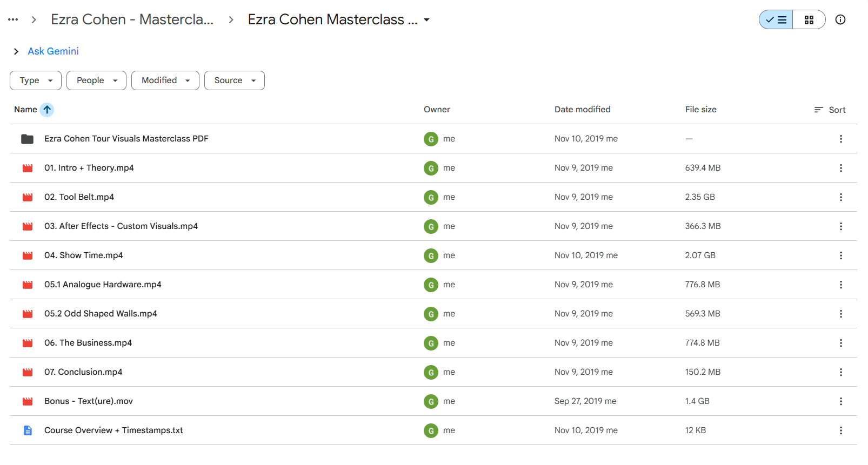The width and height of the screenshot is (868, 465).
Task: Open the Source filter dropdown
Action: pyautogui.click(x=235, y=80)
